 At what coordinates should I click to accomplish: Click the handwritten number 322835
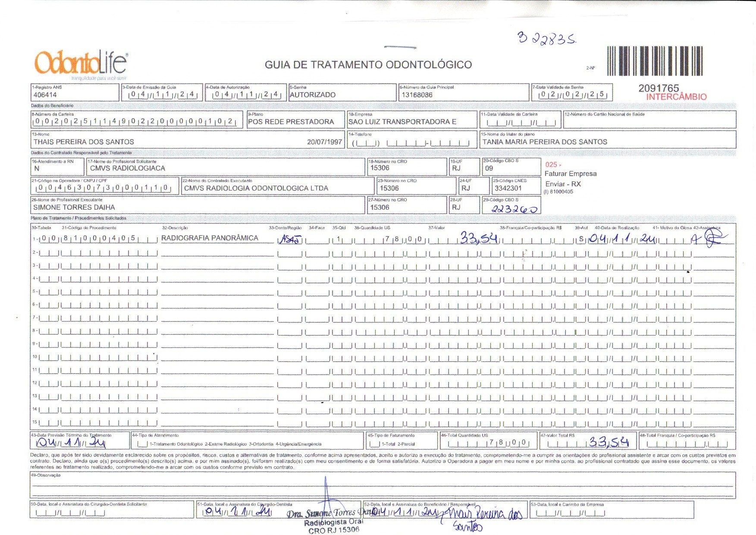(547, 39)
